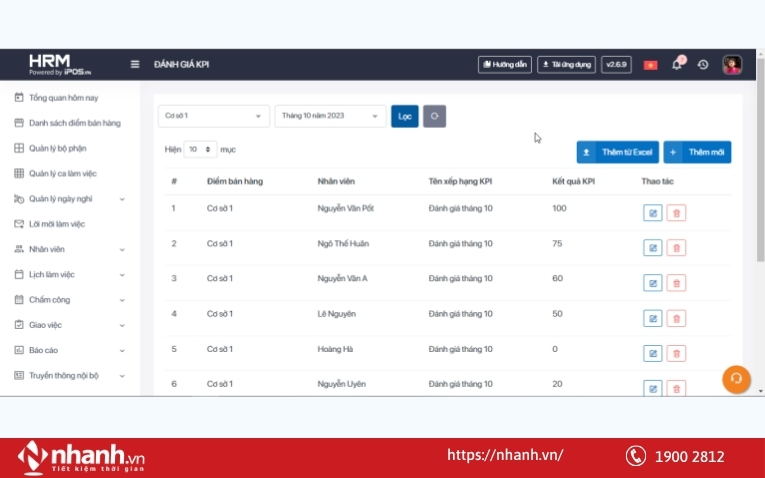The height and width of the screenshot is (478, 765).
Task: Click the orange support headset button
Action: tap(736, 379)
